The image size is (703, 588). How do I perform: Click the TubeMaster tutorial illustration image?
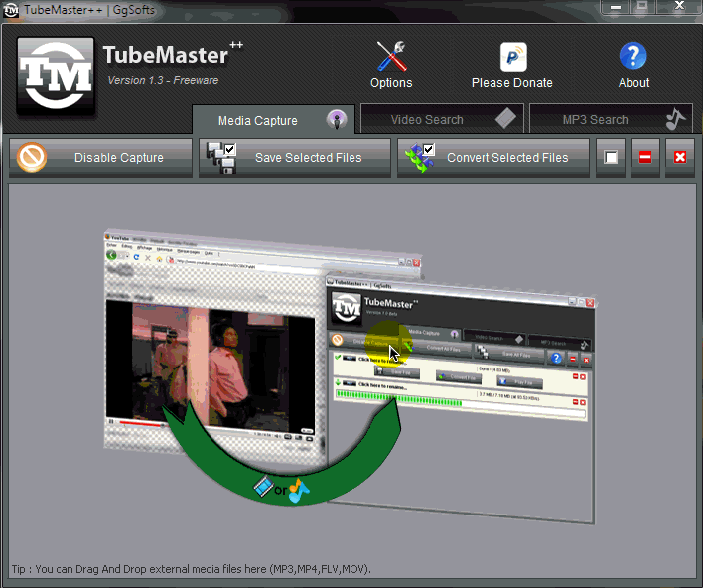coord(351,375)
